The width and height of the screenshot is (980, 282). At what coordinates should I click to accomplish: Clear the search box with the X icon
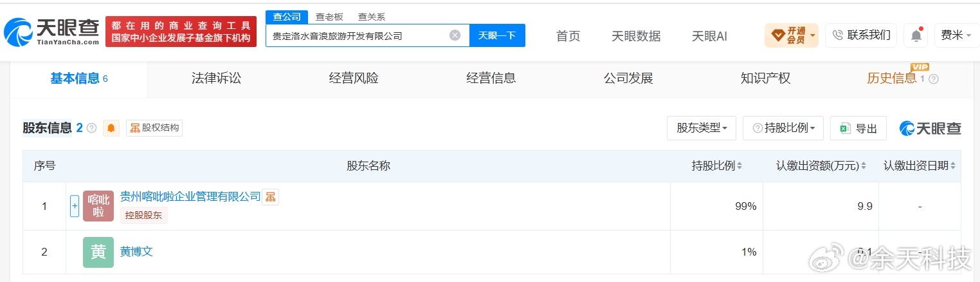click(455, 35)
